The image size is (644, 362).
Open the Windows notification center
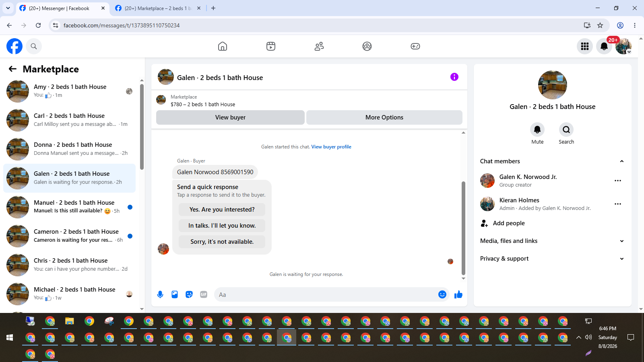click(631, 337)
